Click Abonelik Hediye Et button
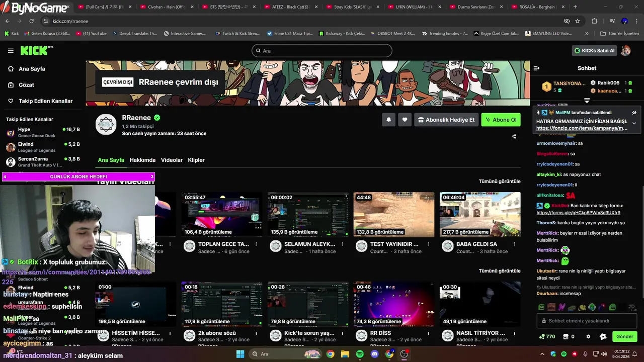644x362 pixels. point(446,120)
